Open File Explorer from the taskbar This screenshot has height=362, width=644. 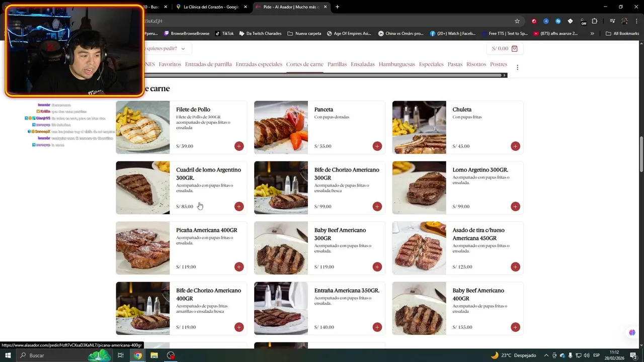154,355
